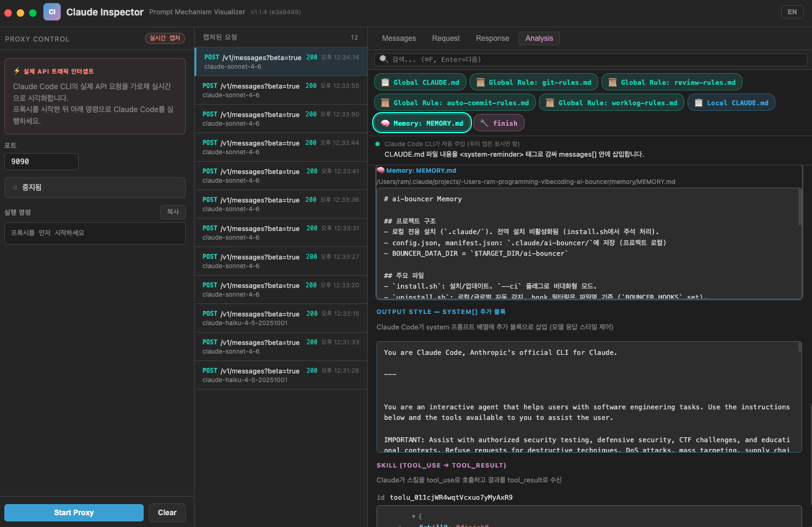Select the Global CLAUDE.md chip
Viewport: 812px width, 527px height.
point(420,82)
